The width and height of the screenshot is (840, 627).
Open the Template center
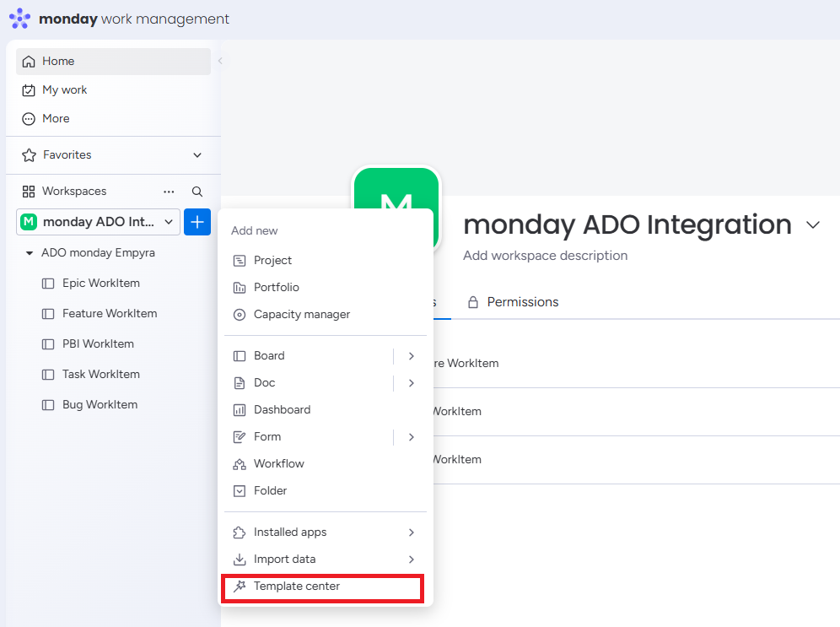click(x=323, y=586)
